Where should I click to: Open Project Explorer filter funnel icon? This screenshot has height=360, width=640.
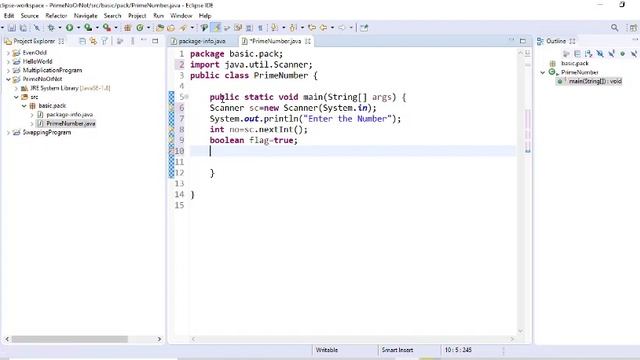point(104,41)
